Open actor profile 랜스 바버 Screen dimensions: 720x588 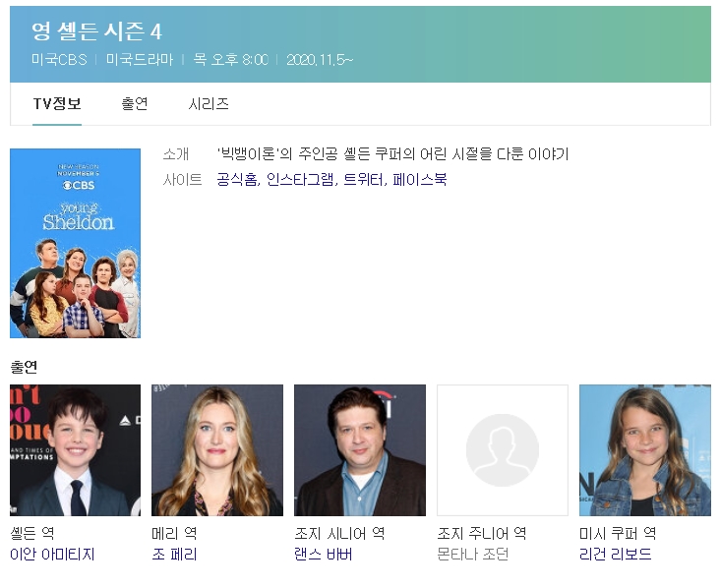323,555
